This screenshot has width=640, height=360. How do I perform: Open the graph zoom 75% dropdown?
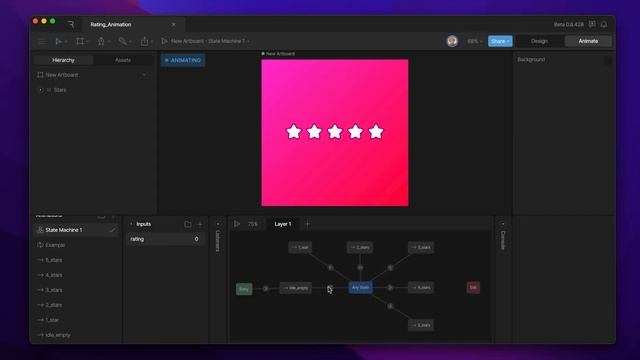253,224
